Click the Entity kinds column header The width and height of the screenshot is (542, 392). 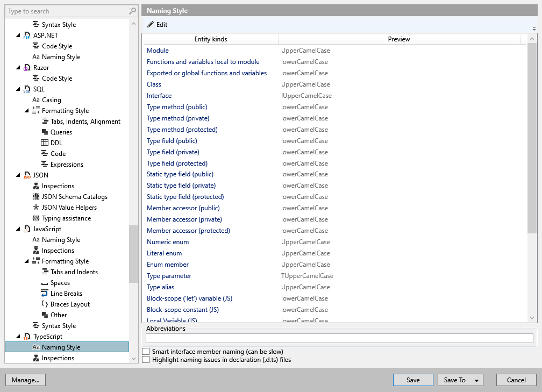[210, 39]
